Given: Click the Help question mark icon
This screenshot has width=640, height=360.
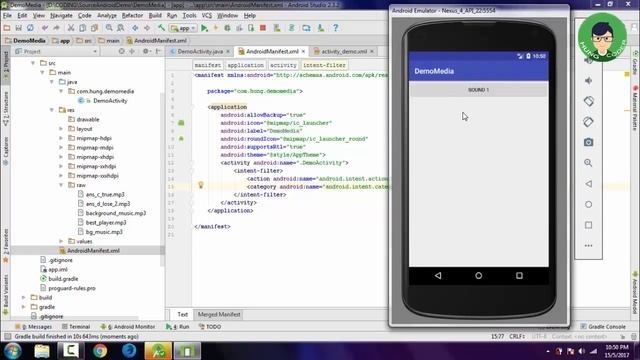Looking at the screenshot, I should coord(336,28).
